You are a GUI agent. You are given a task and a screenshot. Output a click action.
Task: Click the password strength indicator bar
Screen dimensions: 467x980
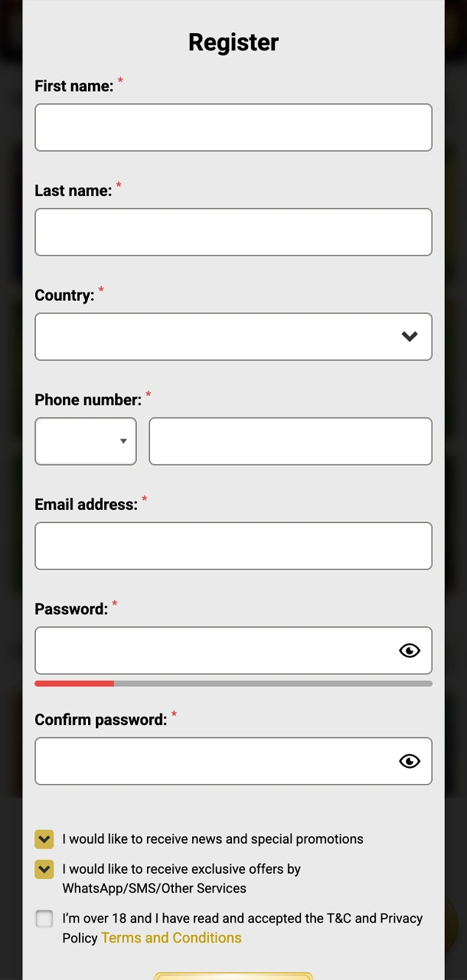233,683
